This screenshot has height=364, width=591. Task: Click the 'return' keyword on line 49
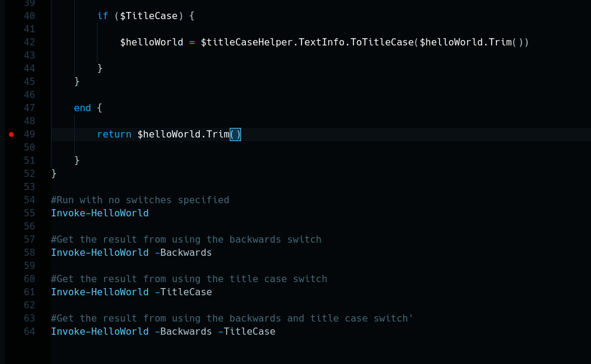point(114,134)
